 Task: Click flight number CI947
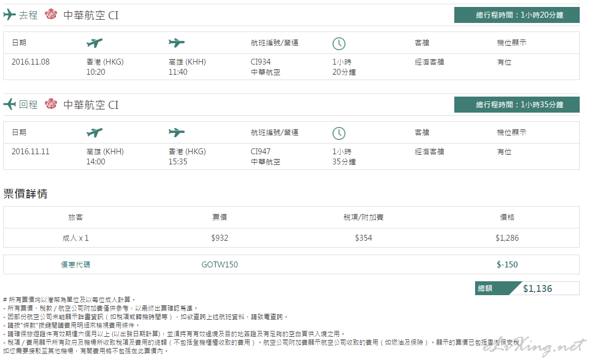pos(261,152)
